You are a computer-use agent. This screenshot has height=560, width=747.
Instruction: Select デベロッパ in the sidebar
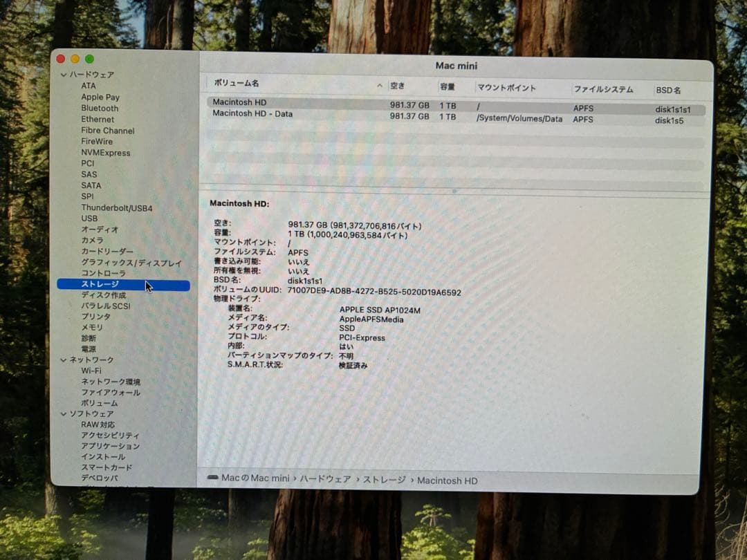(100, 478)
